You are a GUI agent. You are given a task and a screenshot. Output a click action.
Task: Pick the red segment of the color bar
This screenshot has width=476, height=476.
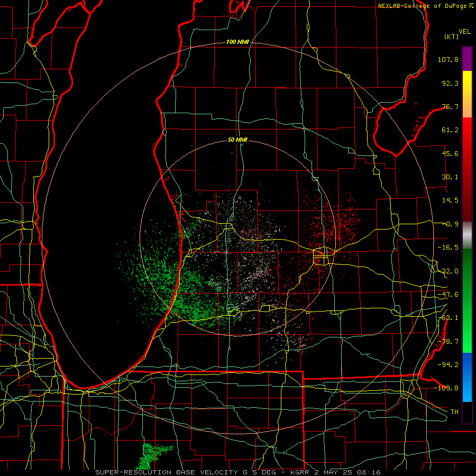pyautogui.click(x=467, y=169)
